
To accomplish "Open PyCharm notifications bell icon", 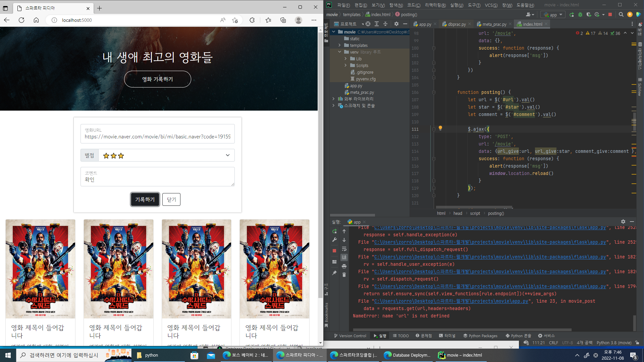I will point(640,24).
